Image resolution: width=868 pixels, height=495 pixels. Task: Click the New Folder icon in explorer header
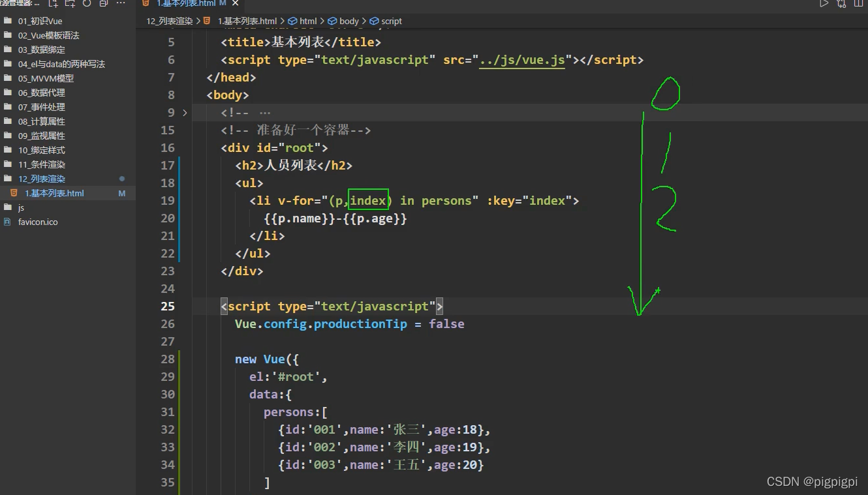[70, 3]
